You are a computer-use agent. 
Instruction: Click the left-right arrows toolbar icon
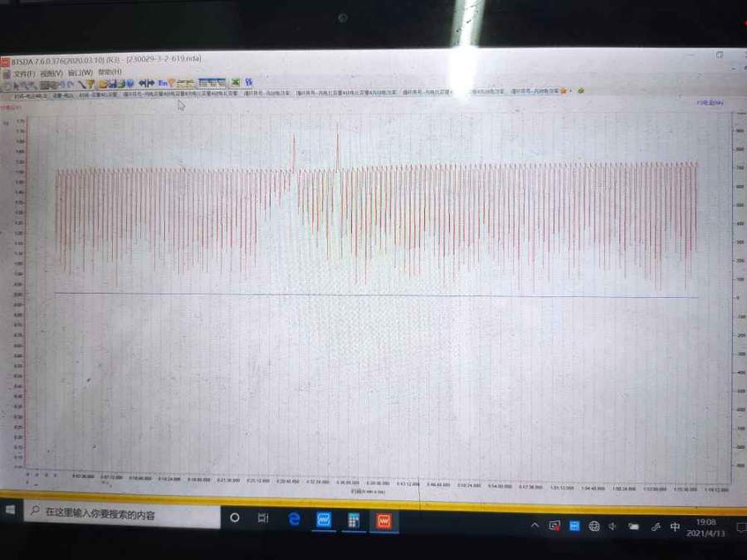146,83
